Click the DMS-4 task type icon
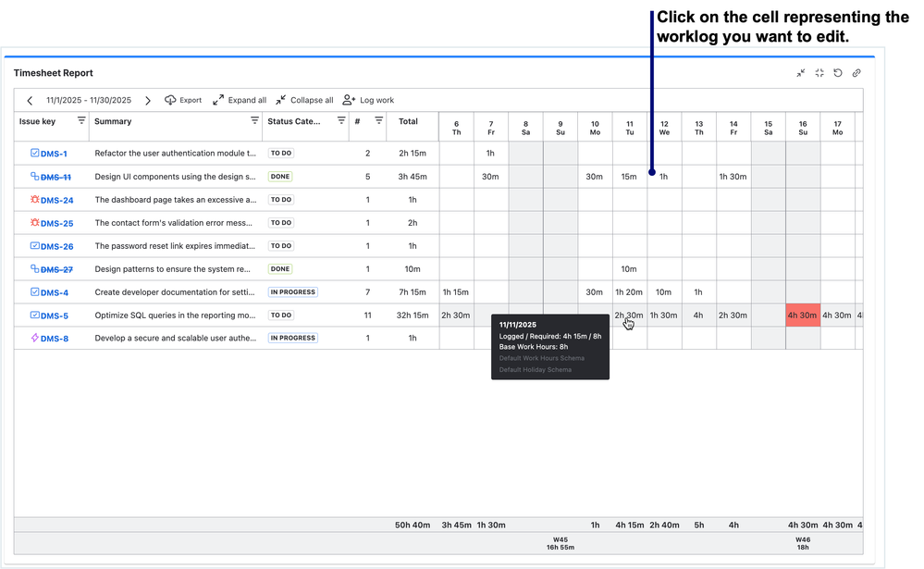924x569 pixels. pos(35,291)
